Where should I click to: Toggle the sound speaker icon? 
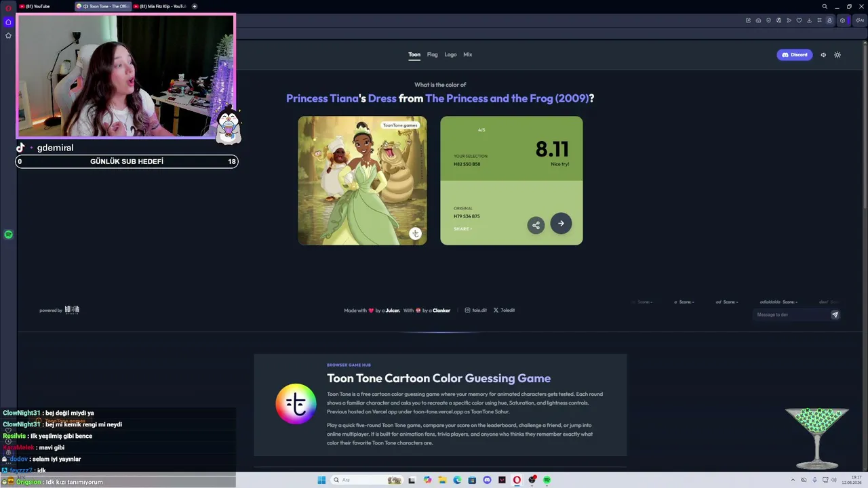click(x=823, y=55)
